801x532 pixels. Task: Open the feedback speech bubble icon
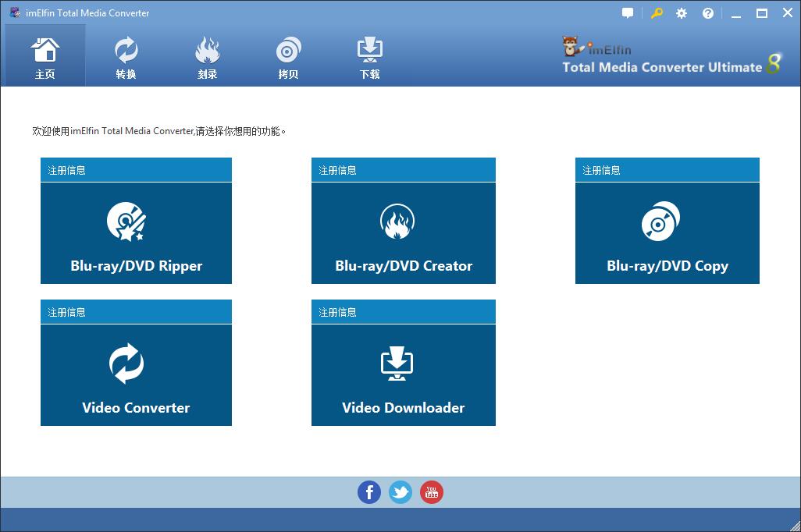click(628, 13)
